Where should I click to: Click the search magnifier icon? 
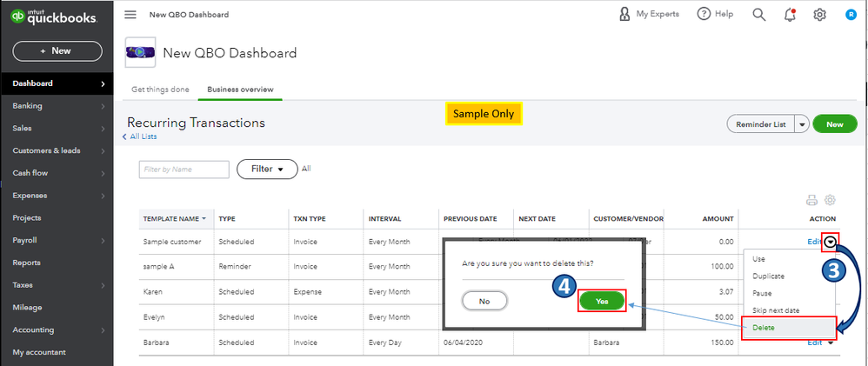click(x=758, y=15)
